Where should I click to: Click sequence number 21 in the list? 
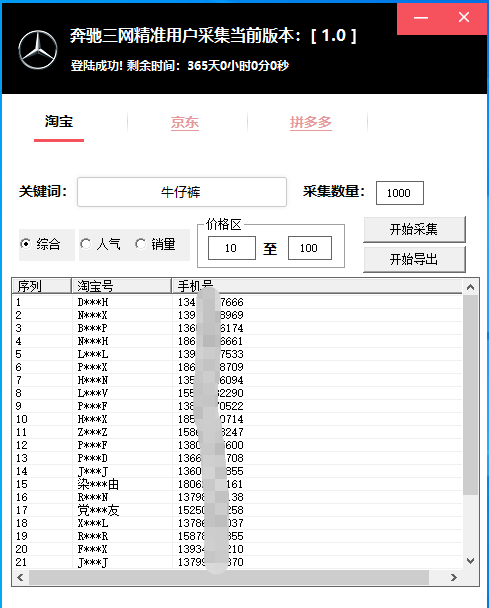pyautogui.click(x=22, y=562)
